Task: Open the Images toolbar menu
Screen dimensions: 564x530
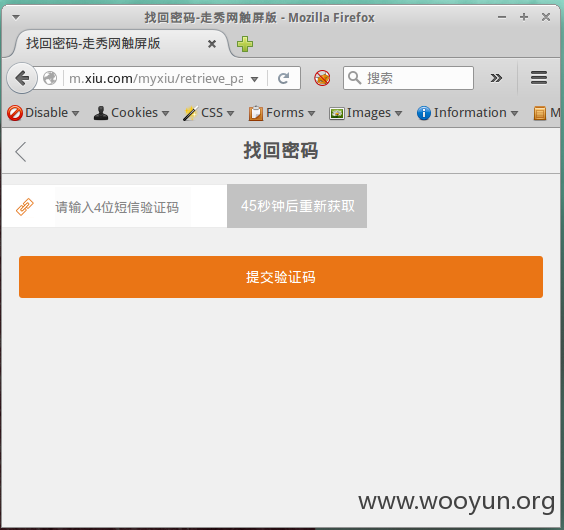Action: coord(365,113)
